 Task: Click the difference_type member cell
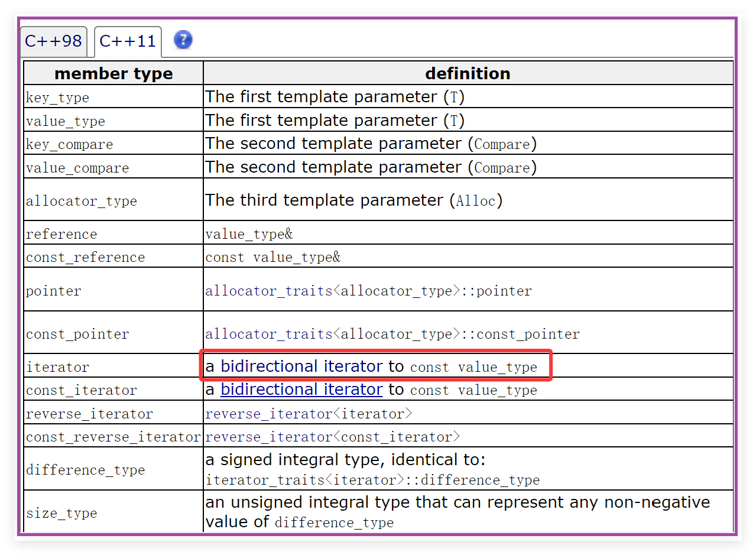(x=113, y=469)
